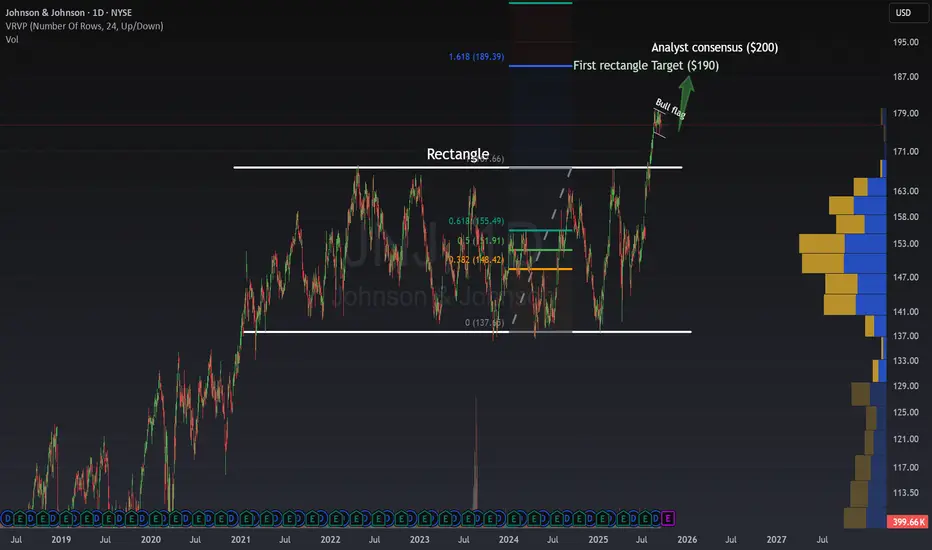Select the 1.618 (189.39) Fibonacci label
This screenshot has width=932, height=550.
pyautogui.click(x=476, y=56)
